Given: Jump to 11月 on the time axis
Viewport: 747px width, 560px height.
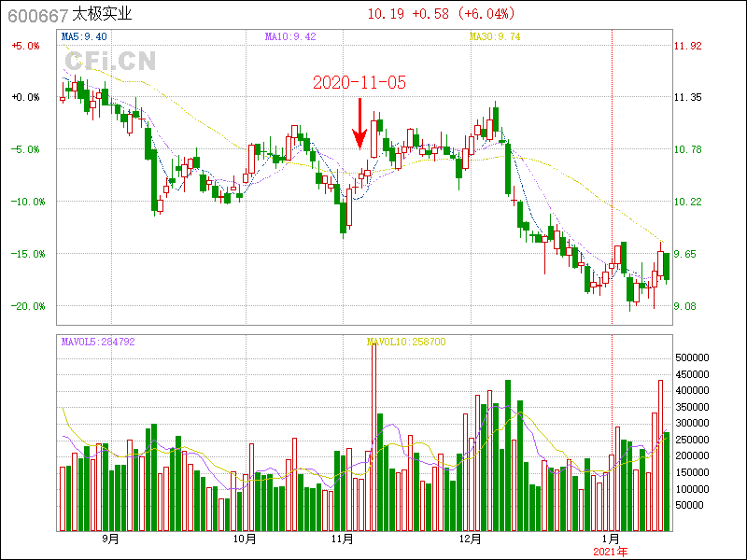Looking at the screenshot, I should point(343,539).
